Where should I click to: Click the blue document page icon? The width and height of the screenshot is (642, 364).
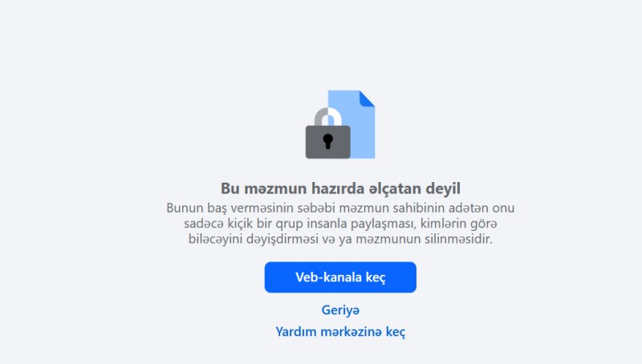pyautogui.click(x=352, y=124)
